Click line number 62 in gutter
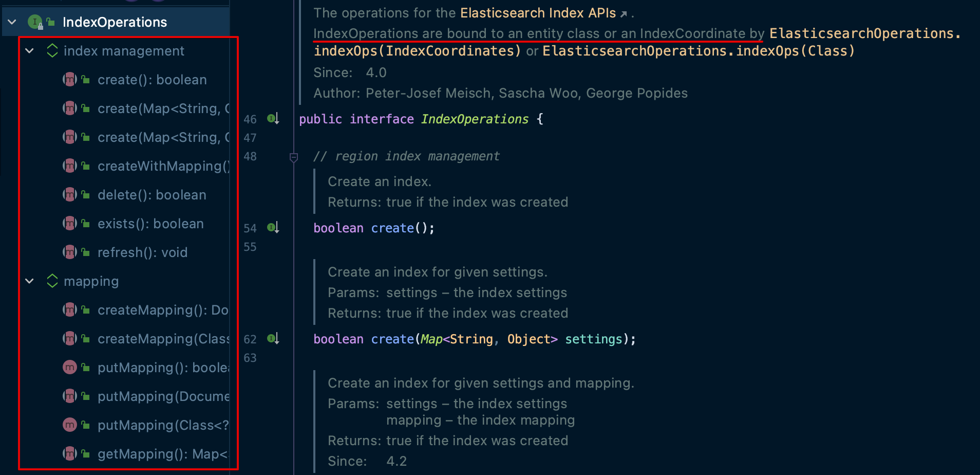The width and height of the screenshot is (980, 475). click(250, 339)
